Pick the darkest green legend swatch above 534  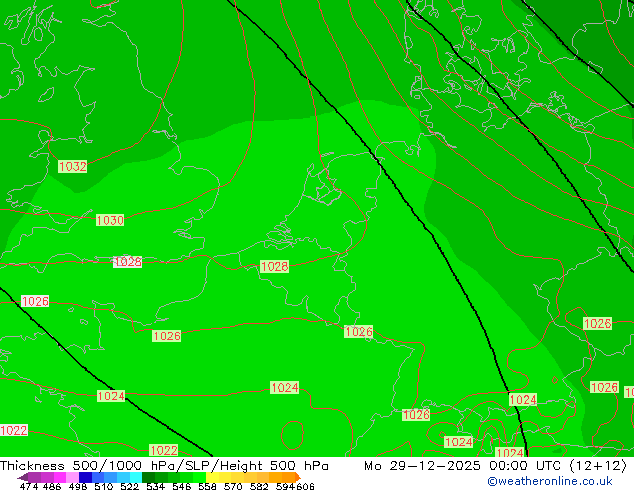[148, 477]
